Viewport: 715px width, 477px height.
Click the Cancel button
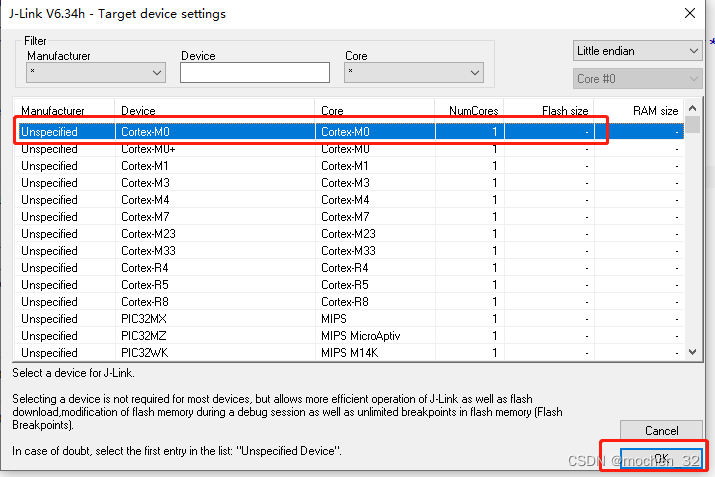[661, 430]
